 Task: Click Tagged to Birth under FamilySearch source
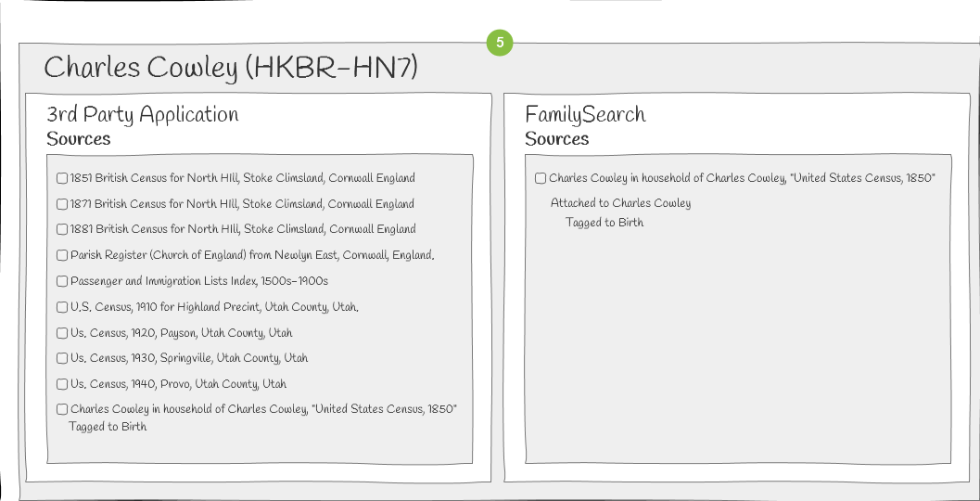point(605,223)
